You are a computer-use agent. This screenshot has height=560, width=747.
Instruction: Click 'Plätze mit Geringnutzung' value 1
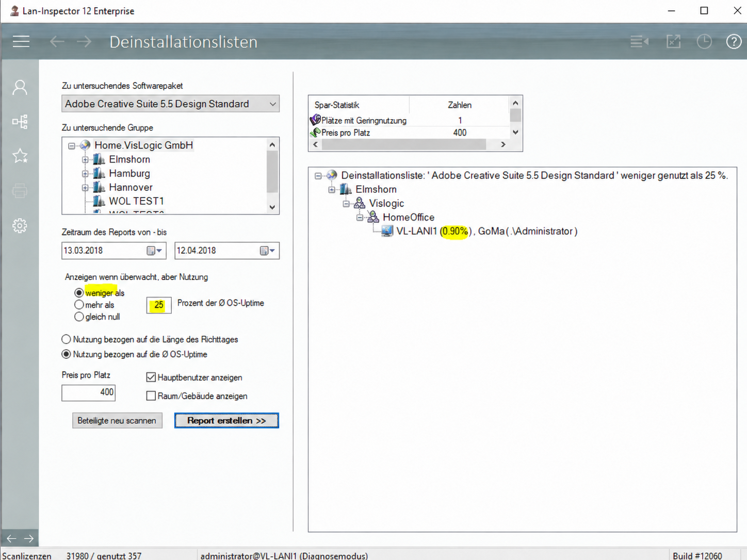(x=460, y=120)
